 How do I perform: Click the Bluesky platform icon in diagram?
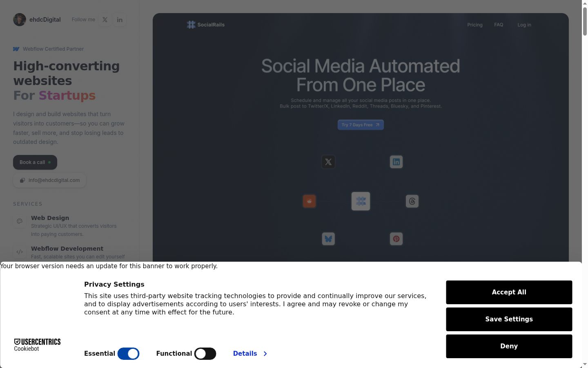(328, 239)
